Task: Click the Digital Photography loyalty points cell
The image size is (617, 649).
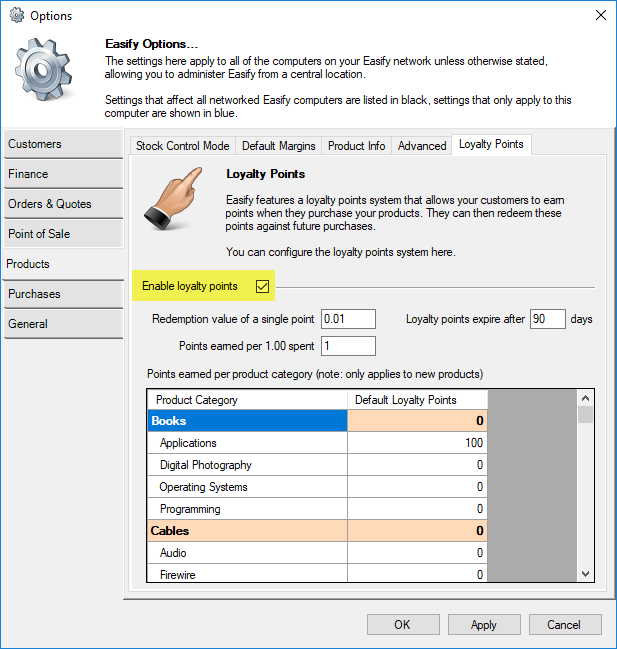Action: (417, 465)
